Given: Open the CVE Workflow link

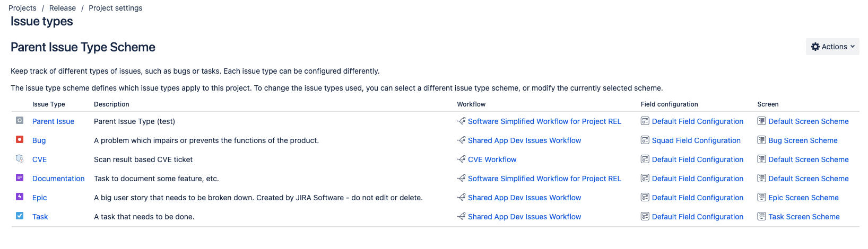Looking at the screenshot, I should coord(492,159).
